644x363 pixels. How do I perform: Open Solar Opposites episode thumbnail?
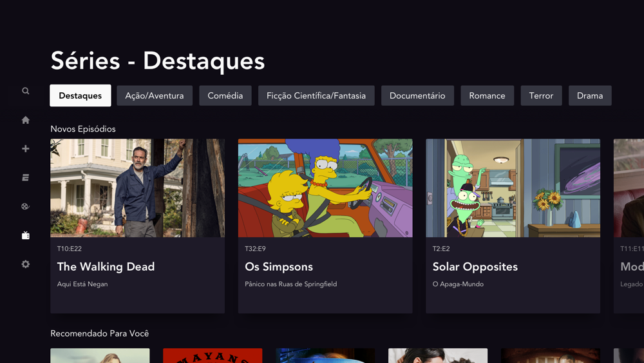(513, 188)
